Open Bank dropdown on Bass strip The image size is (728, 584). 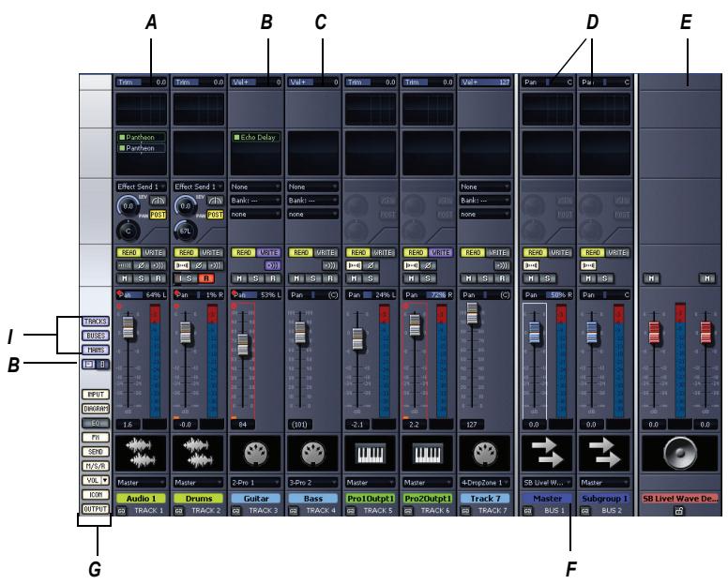[x=313, y=201]
